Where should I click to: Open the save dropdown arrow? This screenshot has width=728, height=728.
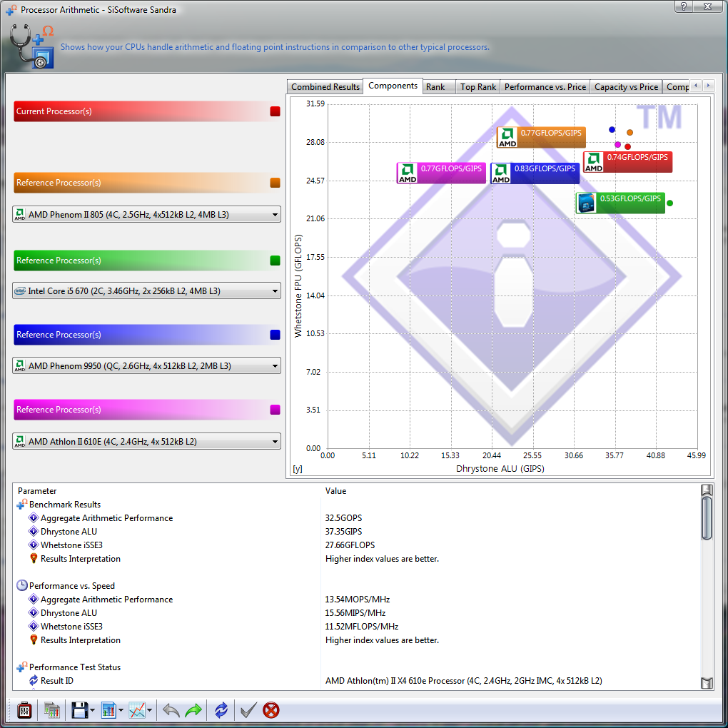click(x=92, y=710)
